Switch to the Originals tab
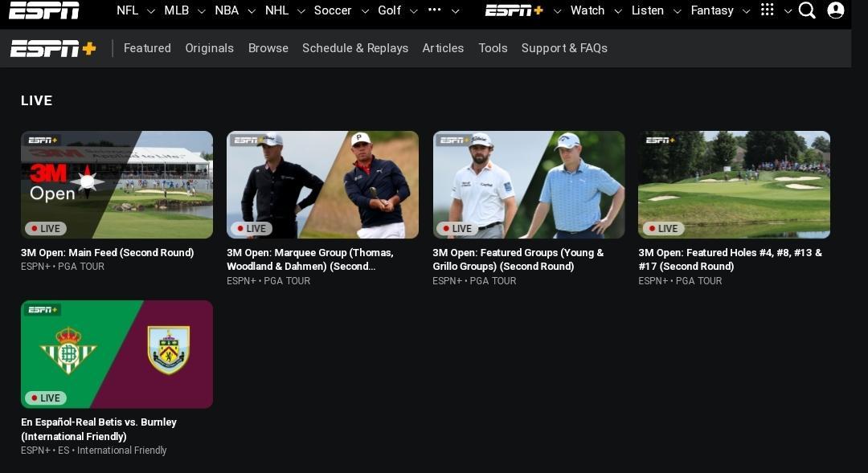This screenshot has height=473, width=868. point(209,48)
